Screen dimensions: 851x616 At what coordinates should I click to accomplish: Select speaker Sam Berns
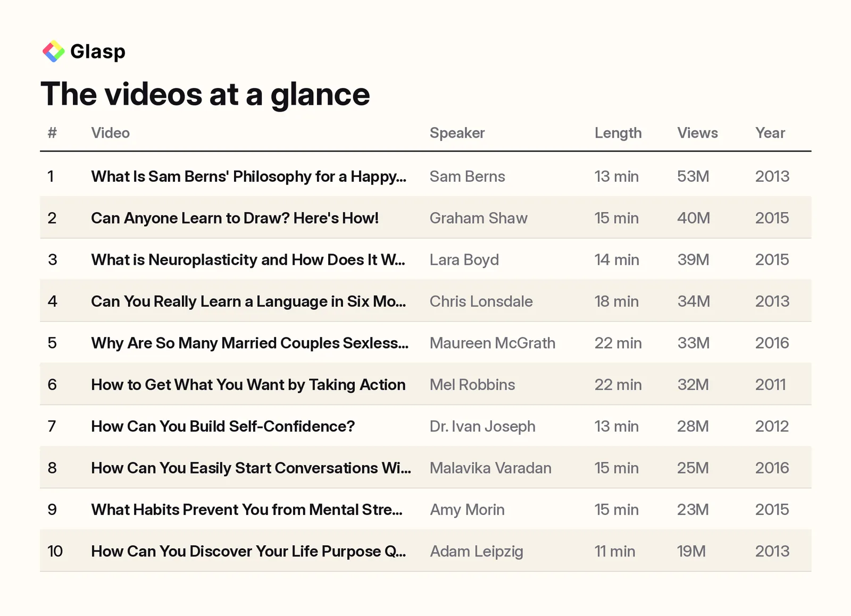click(x=468, y=176)
